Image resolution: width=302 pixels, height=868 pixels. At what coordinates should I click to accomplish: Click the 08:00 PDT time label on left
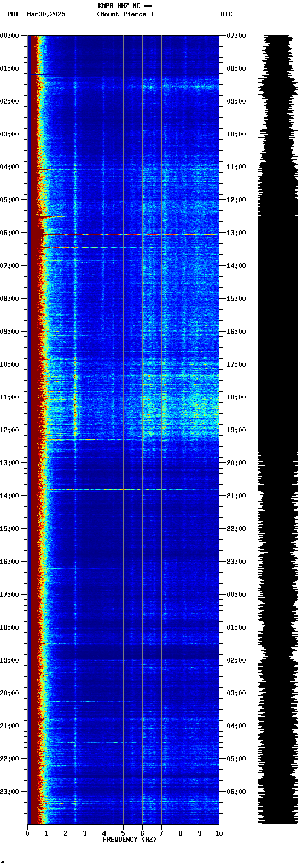point(9,299)
